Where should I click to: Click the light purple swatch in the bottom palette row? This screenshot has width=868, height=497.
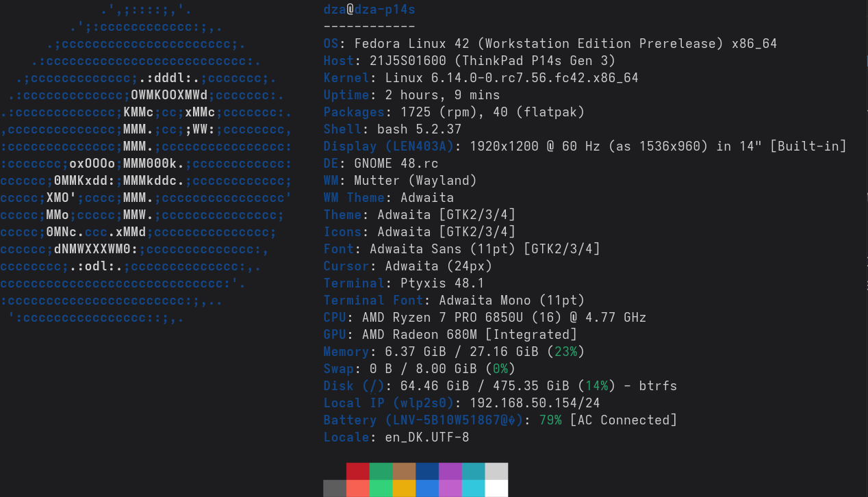[x=450, y=488]
